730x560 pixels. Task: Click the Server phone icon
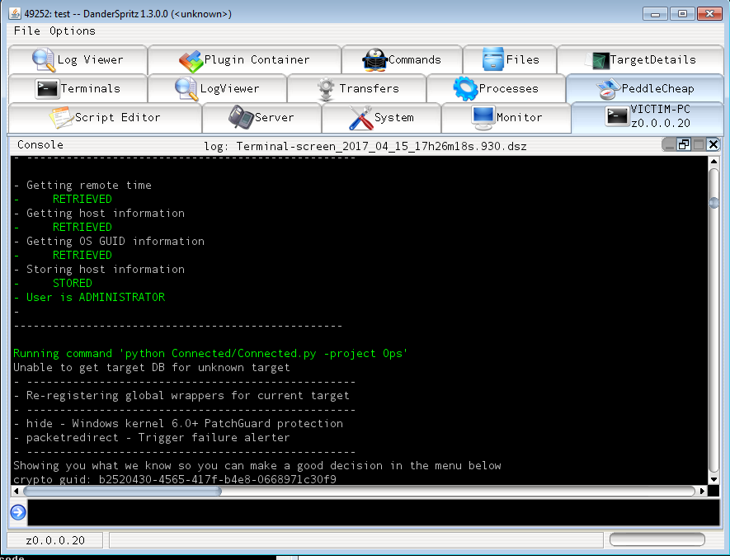click(x=241, y=117)
